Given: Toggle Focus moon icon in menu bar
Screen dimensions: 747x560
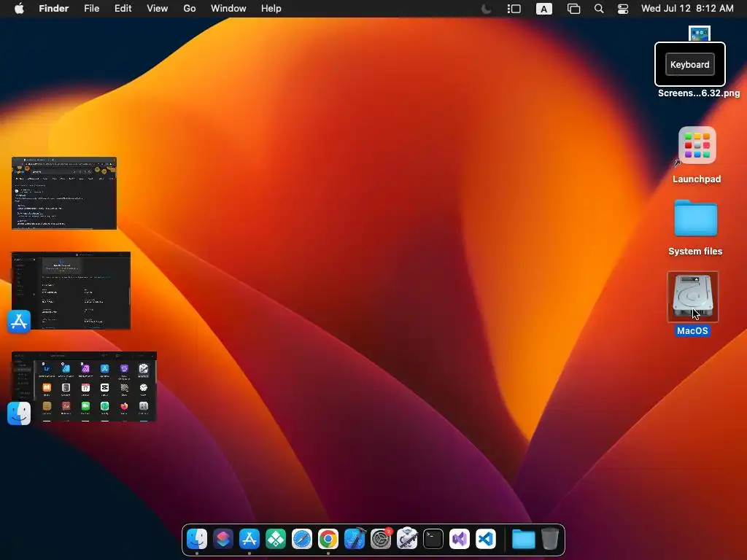Looking at the screenshot, I should (486, 9).
